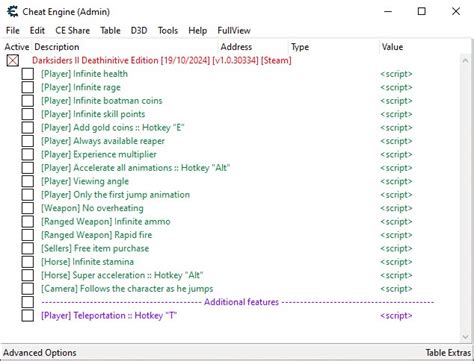Select '[Horse] Infinite stamina' row text

pos(87,262)
